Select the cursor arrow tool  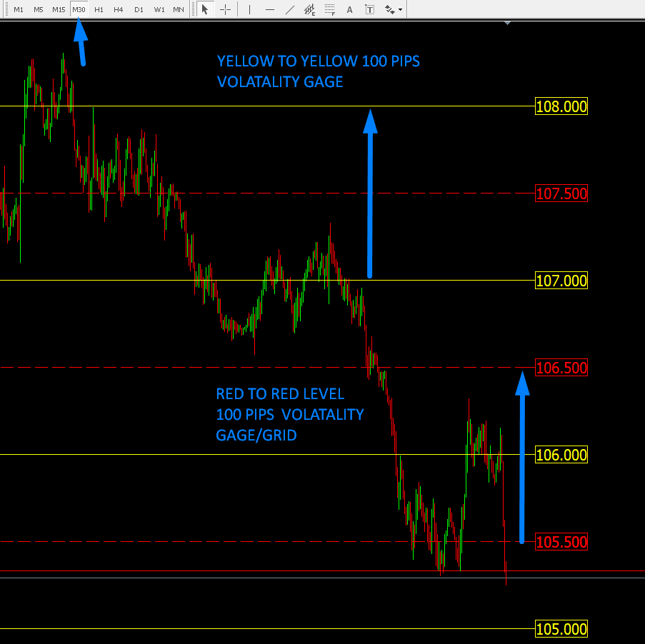click(x=205, y=9)
